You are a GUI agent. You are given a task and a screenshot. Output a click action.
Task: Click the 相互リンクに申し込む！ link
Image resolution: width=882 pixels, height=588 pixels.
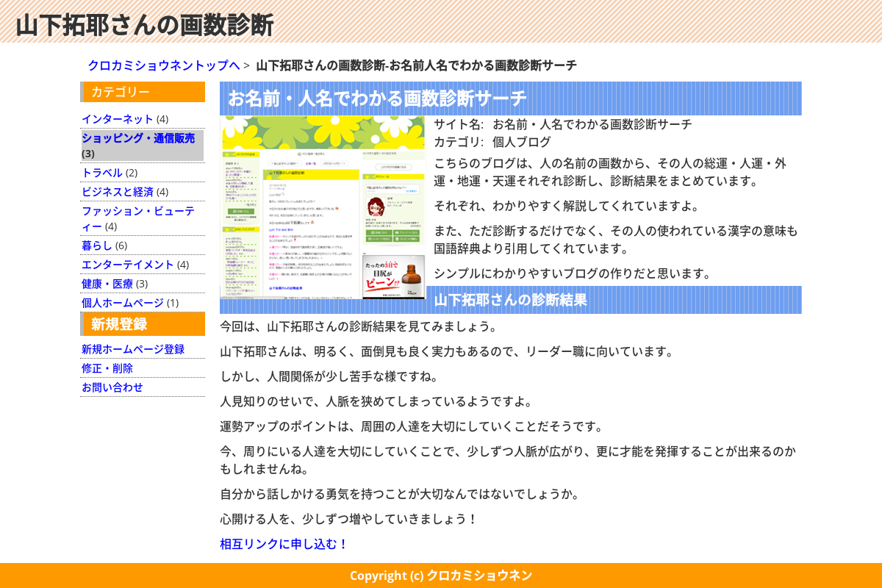pos(284,544)
